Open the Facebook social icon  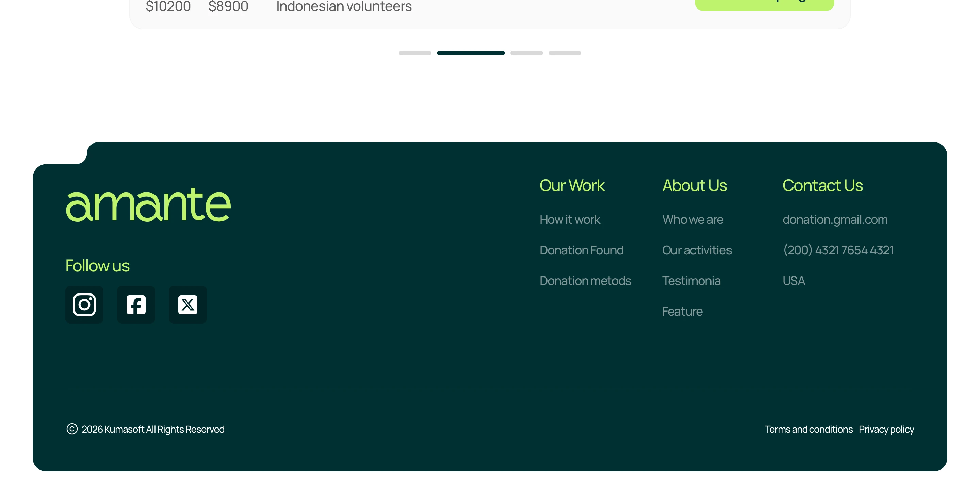point(136,304)
